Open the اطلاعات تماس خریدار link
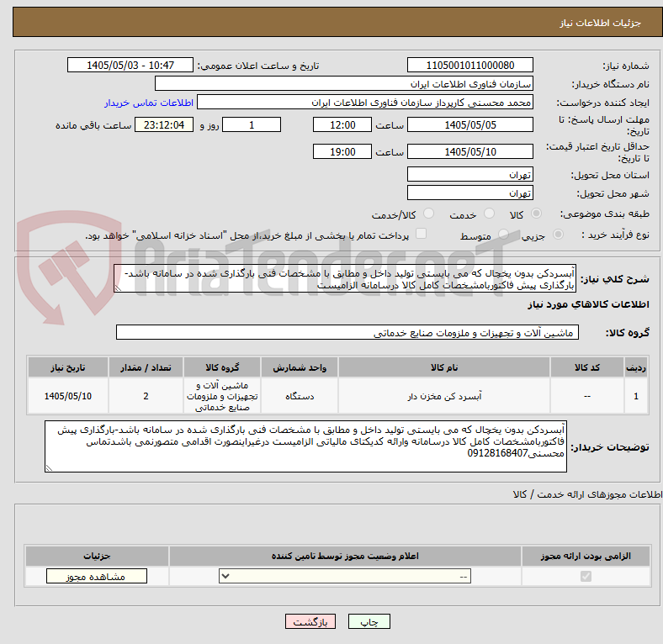663x644 pixels. [149, 103]
